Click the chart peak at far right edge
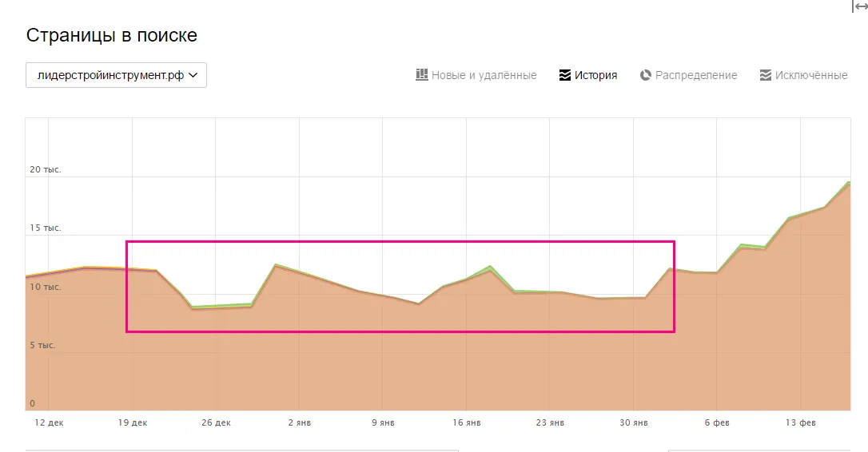This screenshot has height=452, width=868. click(849, 182)
